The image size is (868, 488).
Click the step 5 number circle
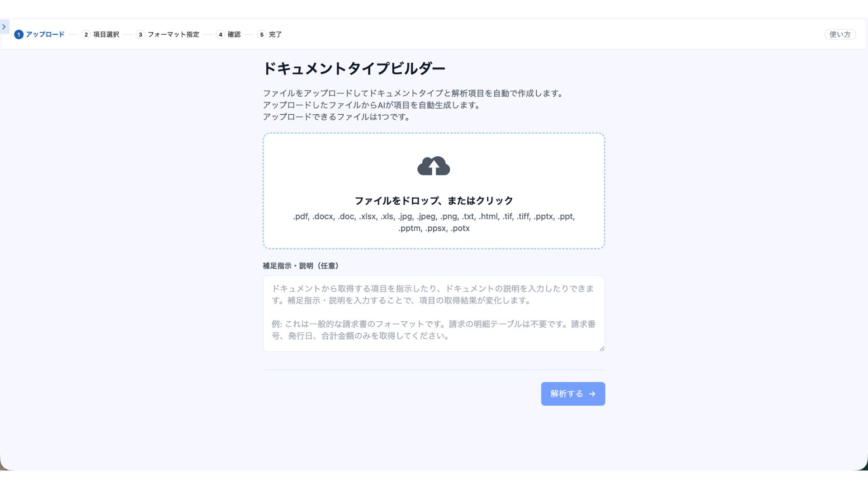pyautogui.click(x=262, y=35)
